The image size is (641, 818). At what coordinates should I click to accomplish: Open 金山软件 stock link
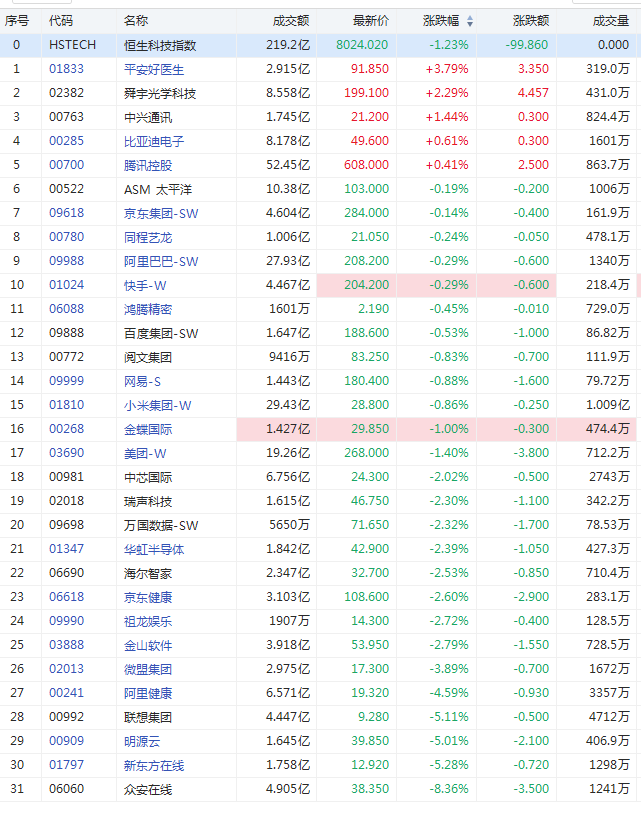(148, 645)
